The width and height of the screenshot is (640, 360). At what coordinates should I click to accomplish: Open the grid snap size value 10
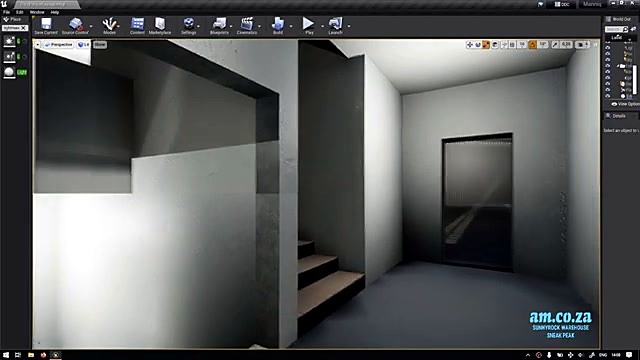522,44
